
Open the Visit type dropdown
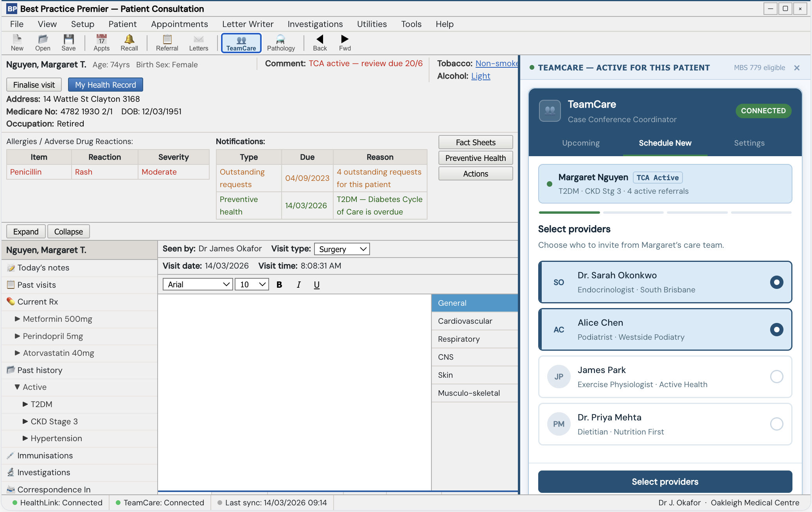coord(341,249)
